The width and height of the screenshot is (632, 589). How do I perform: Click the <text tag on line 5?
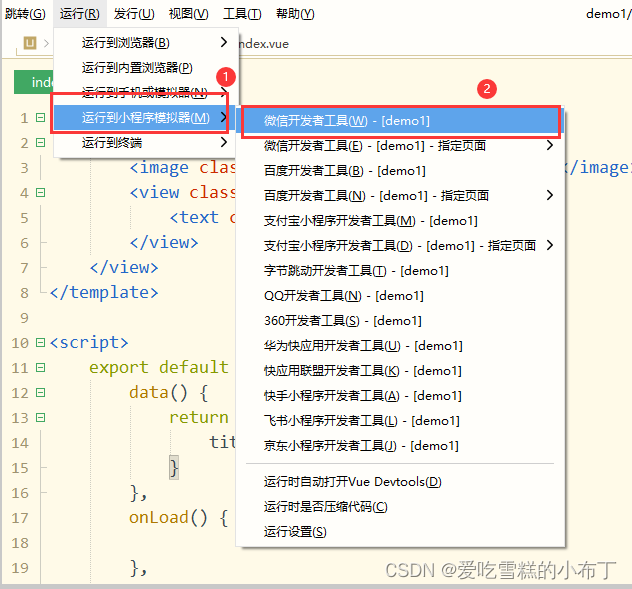[194, 217]
